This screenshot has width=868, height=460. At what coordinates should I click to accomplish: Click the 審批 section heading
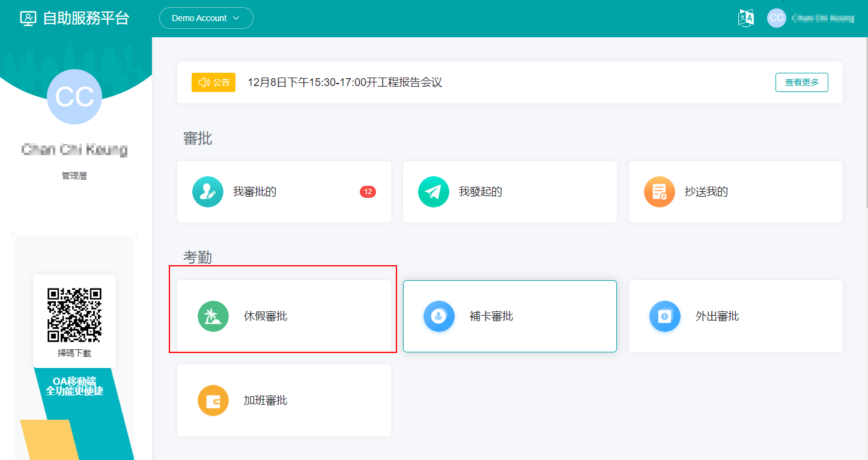[198, 138]
